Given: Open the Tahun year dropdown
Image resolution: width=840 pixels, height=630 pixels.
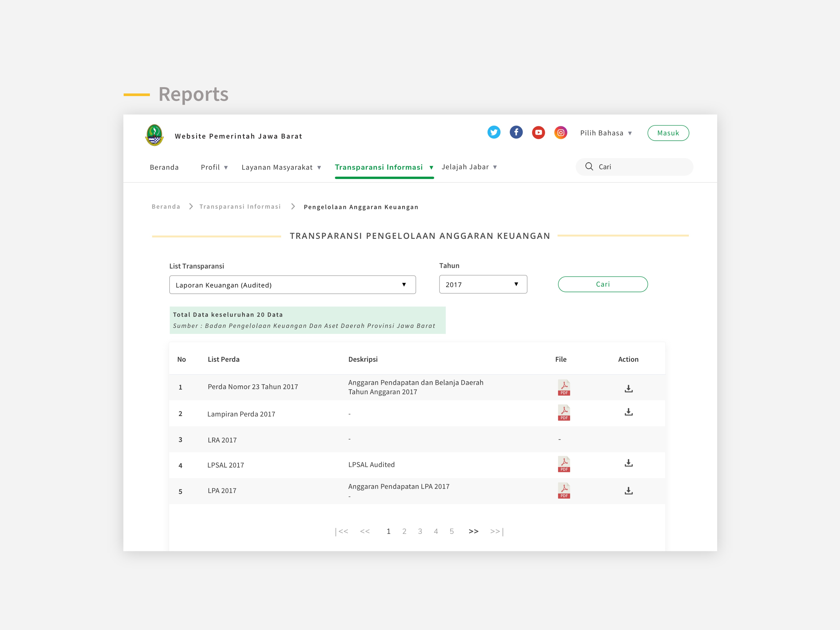Looking at the screenshot, I should coord(483,284).
